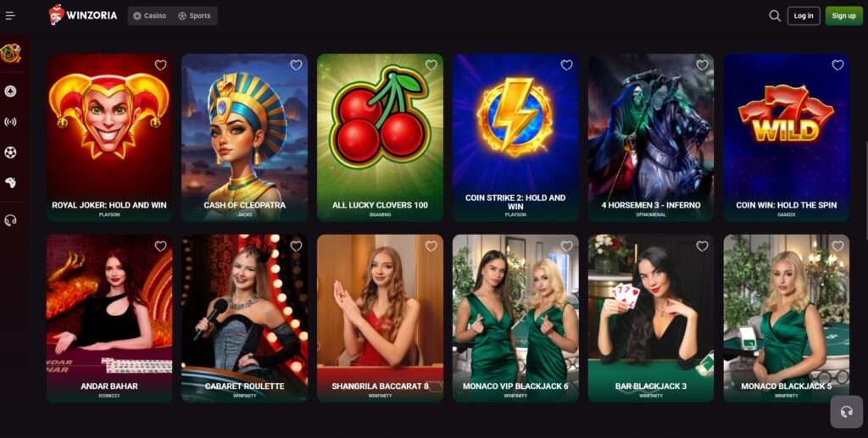The height and width of the screenshot is (438, 868).
Task: Open the 4 Horsemen 3 - Inferno thumbnail
Action: (x=651, y=138)
